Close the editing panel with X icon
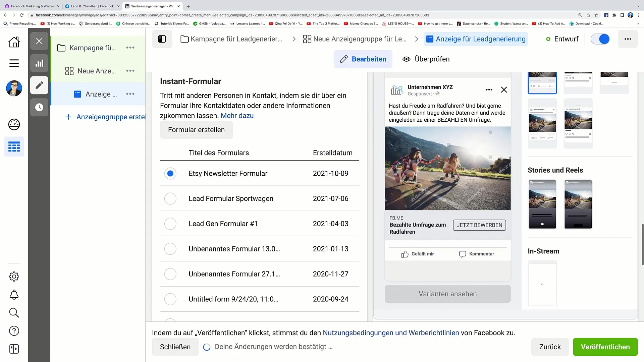 click(39, 41)
